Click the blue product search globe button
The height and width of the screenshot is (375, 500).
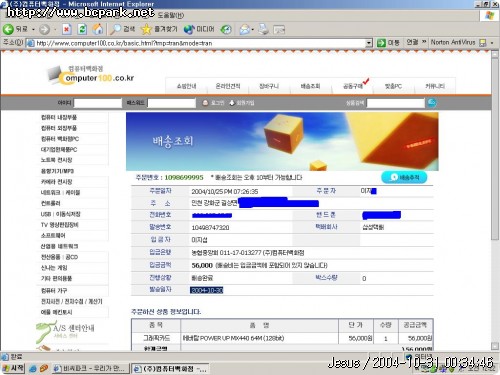pos(432,103)
